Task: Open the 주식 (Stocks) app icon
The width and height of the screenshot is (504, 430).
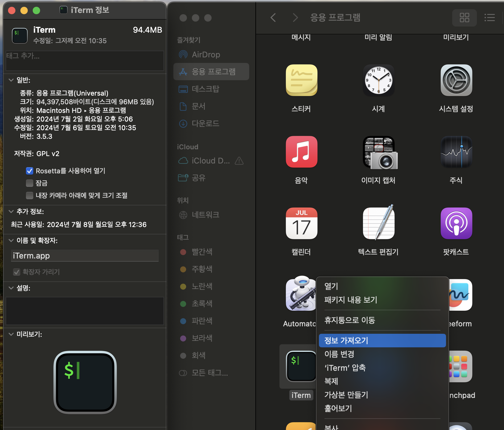Action: [x=456, y=152]
